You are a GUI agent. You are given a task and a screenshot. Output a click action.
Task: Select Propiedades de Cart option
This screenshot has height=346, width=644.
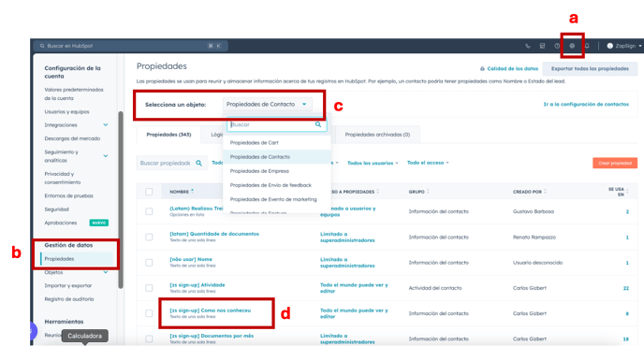(255, 143)
